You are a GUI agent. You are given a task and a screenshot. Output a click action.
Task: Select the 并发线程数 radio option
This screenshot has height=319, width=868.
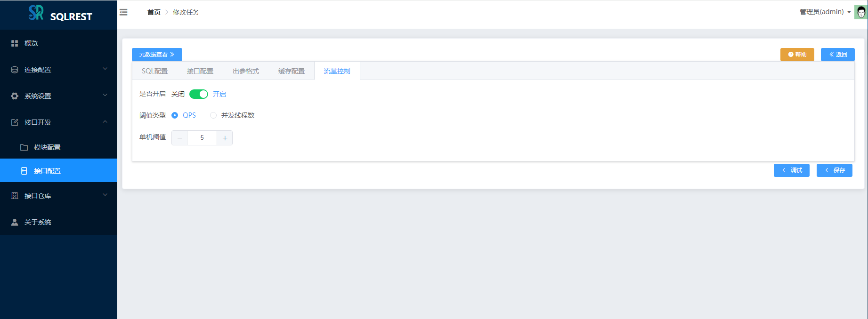coord(213,115)
